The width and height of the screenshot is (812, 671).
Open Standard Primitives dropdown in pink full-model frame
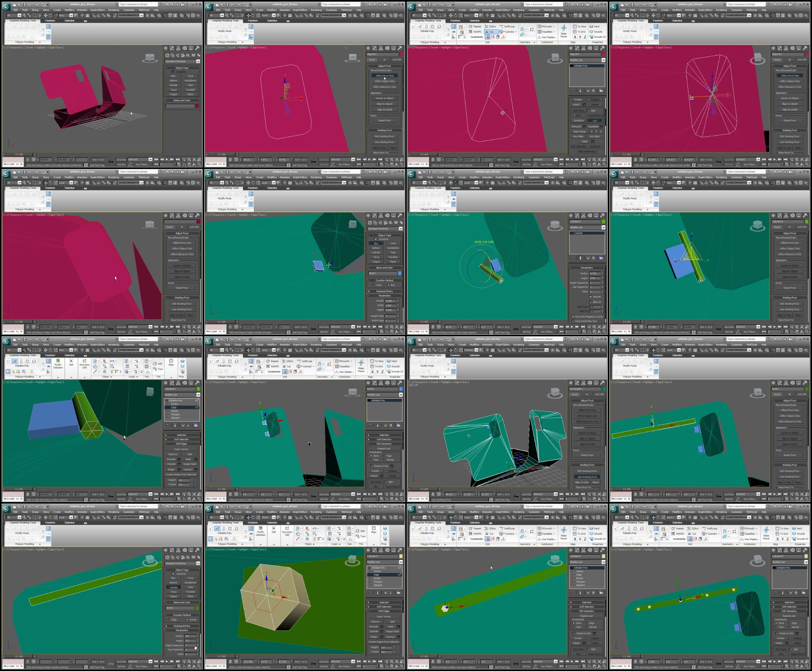tap(182, 62)
